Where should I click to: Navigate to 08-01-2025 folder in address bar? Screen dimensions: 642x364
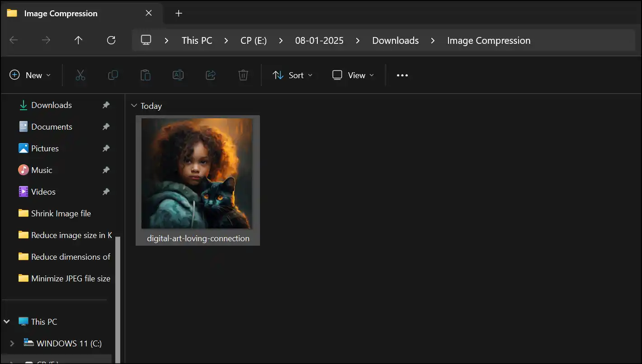(319, 40)
